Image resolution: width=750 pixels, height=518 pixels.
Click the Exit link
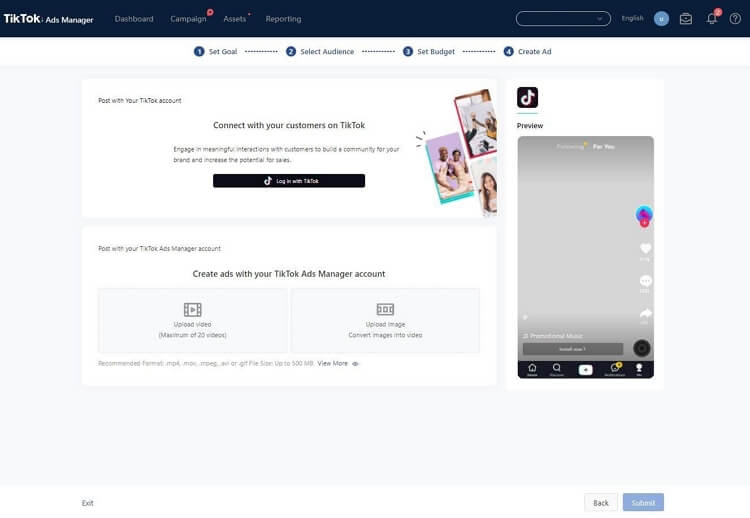(88, 503)
